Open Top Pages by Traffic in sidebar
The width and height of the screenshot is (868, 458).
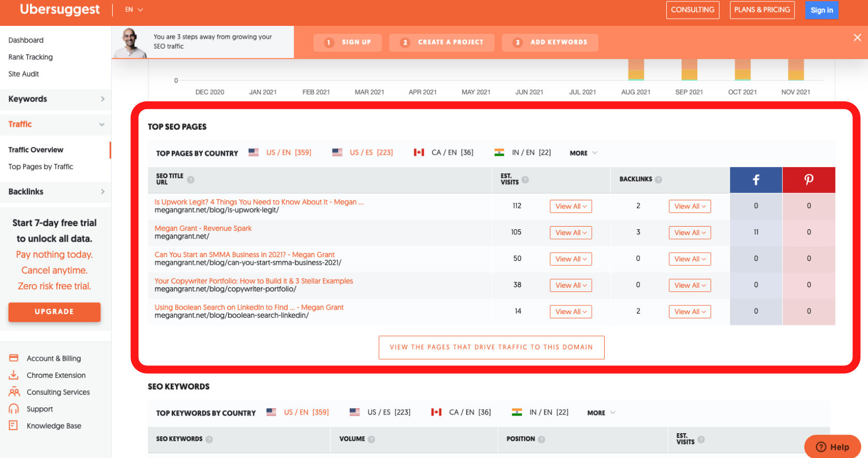point(40,167)
